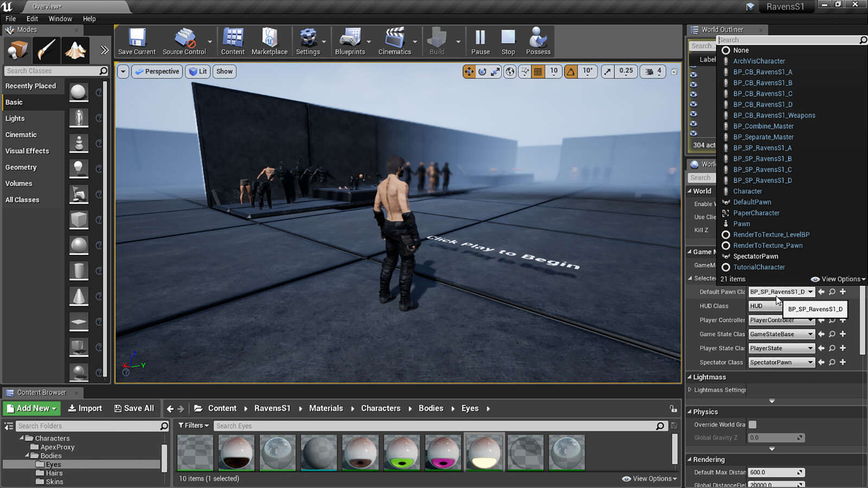The image size is (868, 488).
Task: Select the Geometry category in Modes
Action: pos(21,167)
